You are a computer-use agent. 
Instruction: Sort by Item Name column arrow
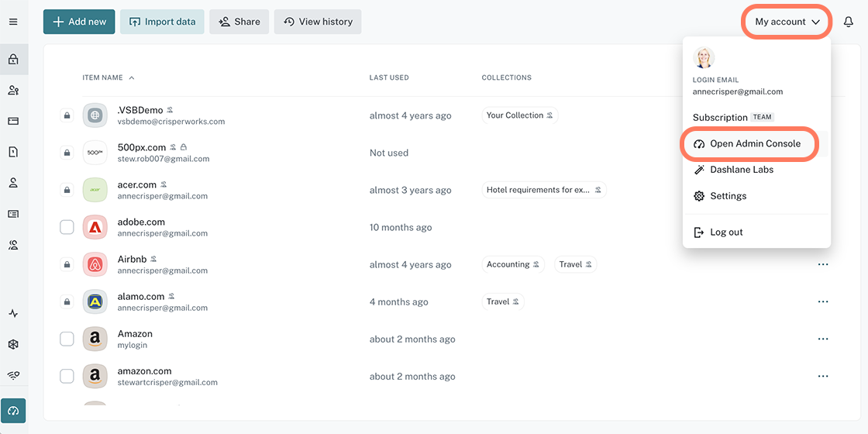click(132, 78)
